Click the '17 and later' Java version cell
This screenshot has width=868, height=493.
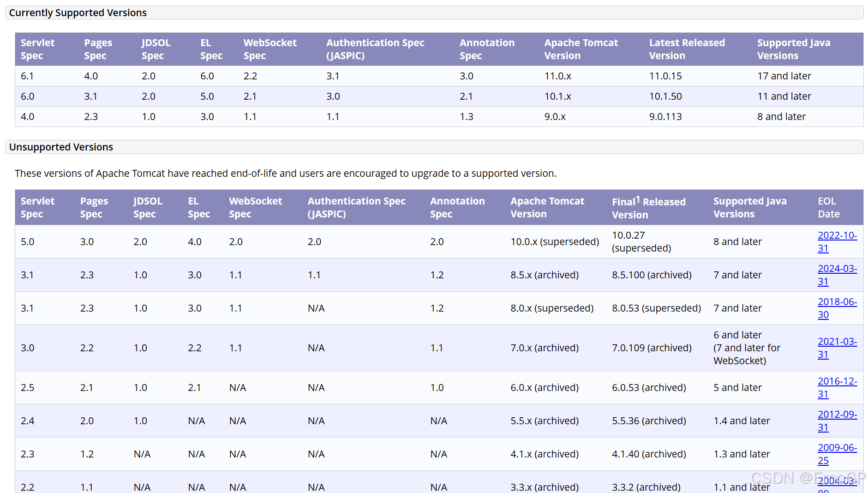tap(784, 76)
